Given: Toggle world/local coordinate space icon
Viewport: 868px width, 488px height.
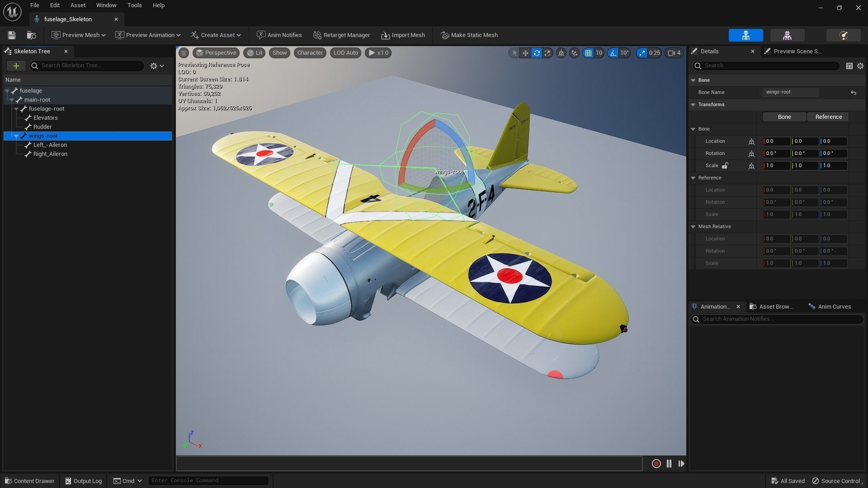Looking at the screenshot, I should pyautogui.click(x=561, y=53).
